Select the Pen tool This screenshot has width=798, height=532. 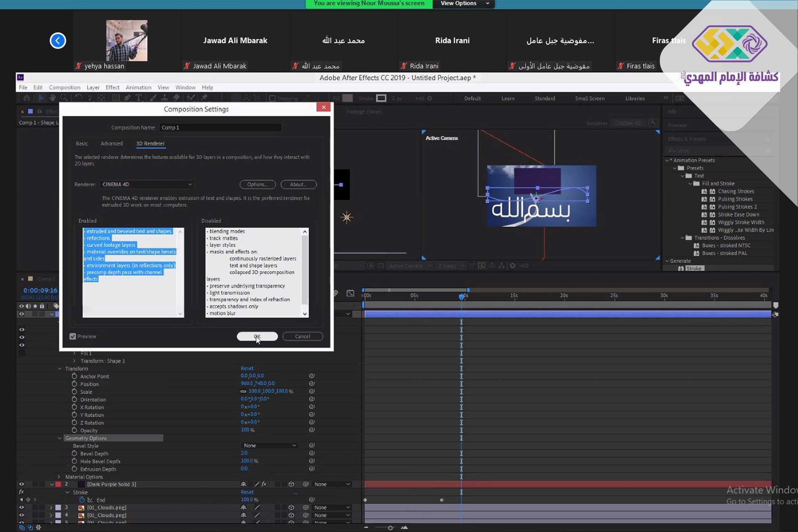click(x=127, y=98)
